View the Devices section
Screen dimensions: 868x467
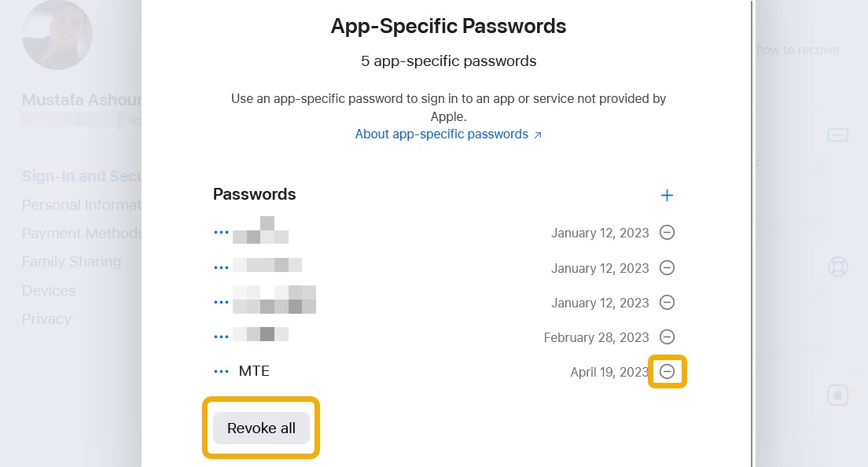point(49,290)
